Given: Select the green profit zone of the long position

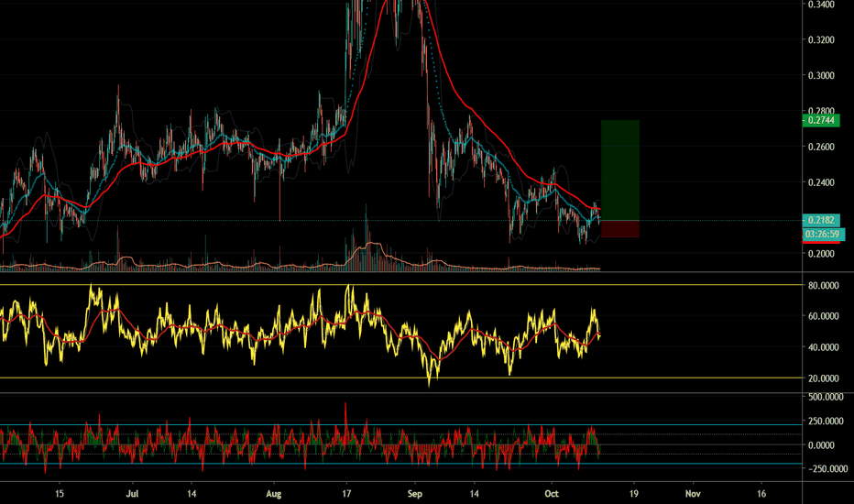Looking at the screenshot, I should (619, 170).
